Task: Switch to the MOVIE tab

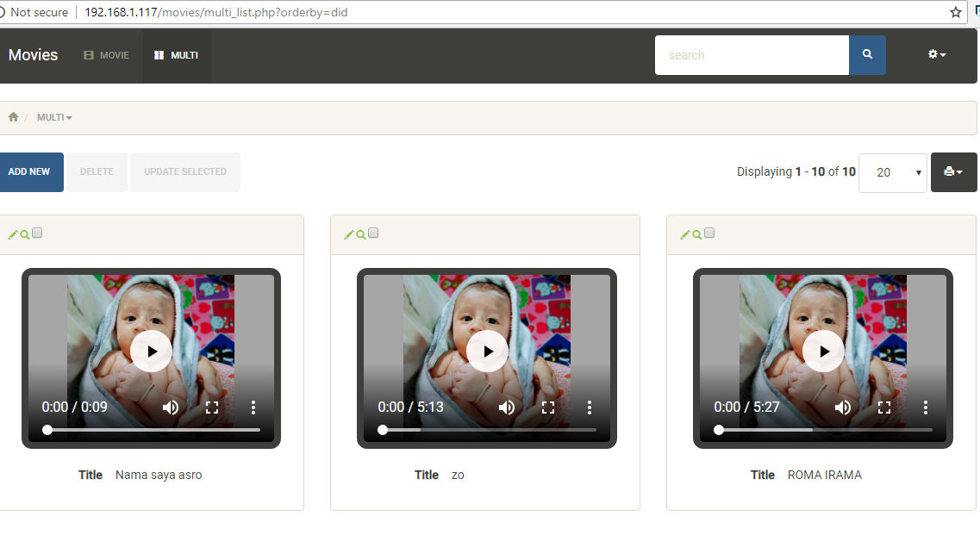Action: tap(105, 54)
